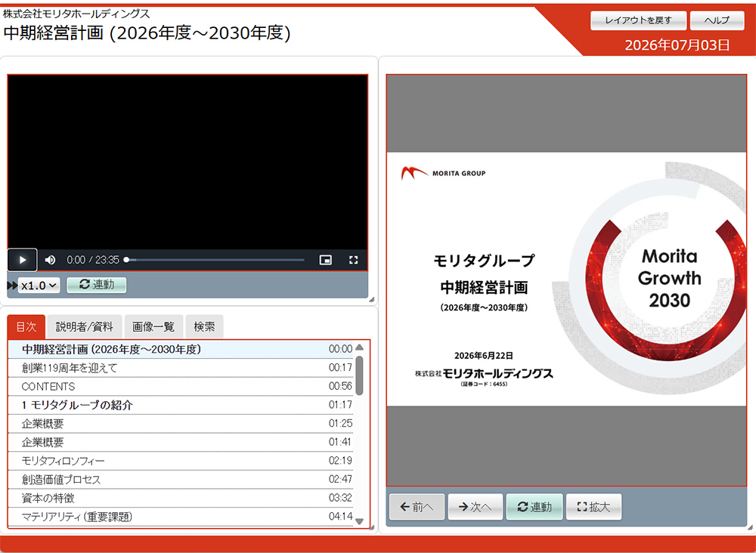Click the fast-forward speed icon
The height and width of the screenshot is (553, 756).
12,286
